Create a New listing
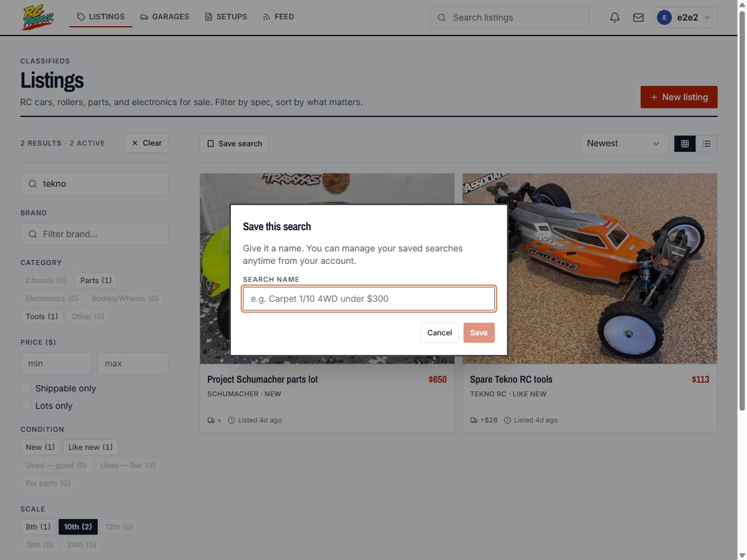This screenshot has height=560, width=747. [679, 97]
